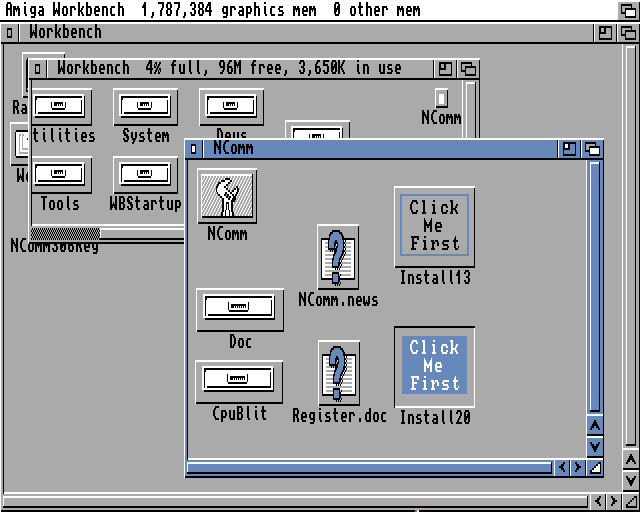The image size is (640, 512).
Task: Click the NComm window horizontal scrollbar
Action: click(370, 467)
